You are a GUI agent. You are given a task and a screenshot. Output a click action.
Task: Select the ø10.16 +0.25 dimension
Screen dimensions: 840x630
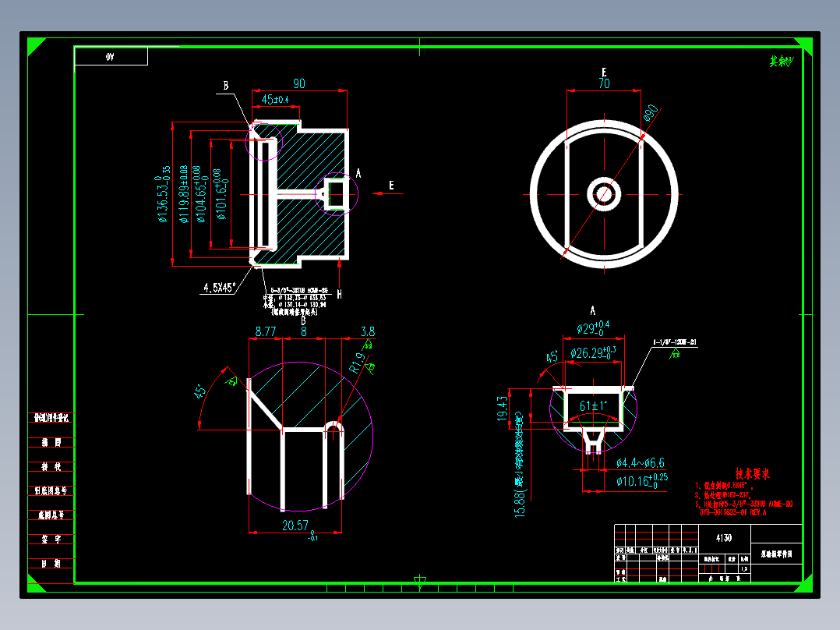click(x=642, y=480)
